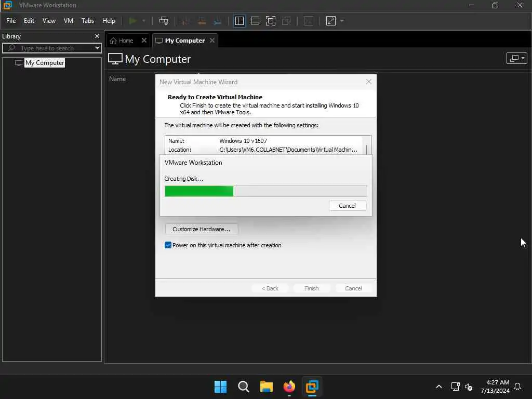Click the Take Snapshot toolbar icon

click(185, 21)
